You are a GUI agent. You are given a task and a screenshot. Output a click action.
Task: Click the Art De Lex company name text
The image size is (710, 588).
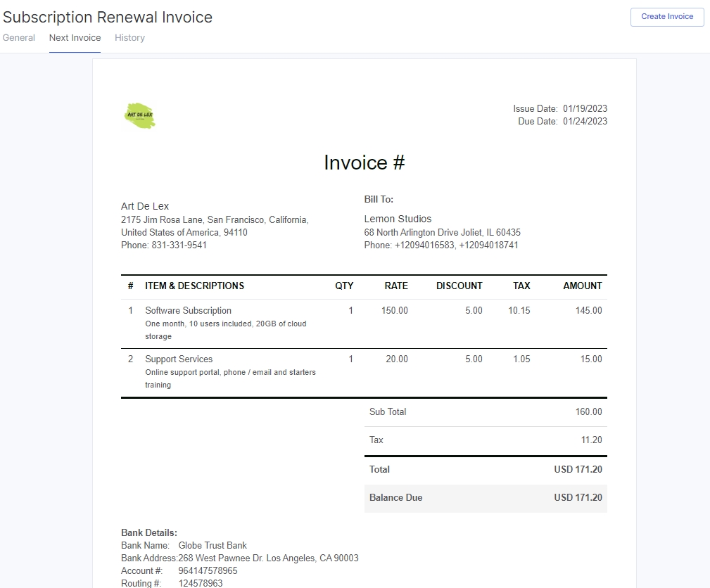[x=145, y=206]
